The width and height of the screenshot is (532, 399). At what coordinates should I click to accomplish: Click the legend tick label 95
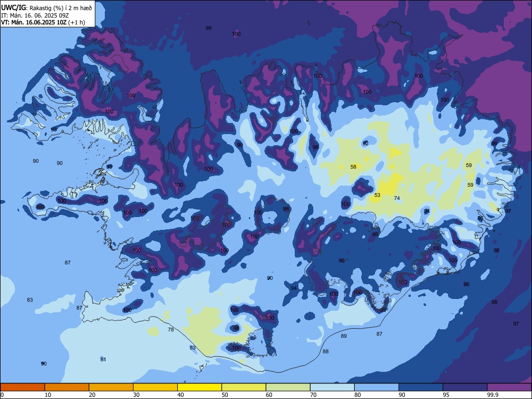click(x=446, y=395)
